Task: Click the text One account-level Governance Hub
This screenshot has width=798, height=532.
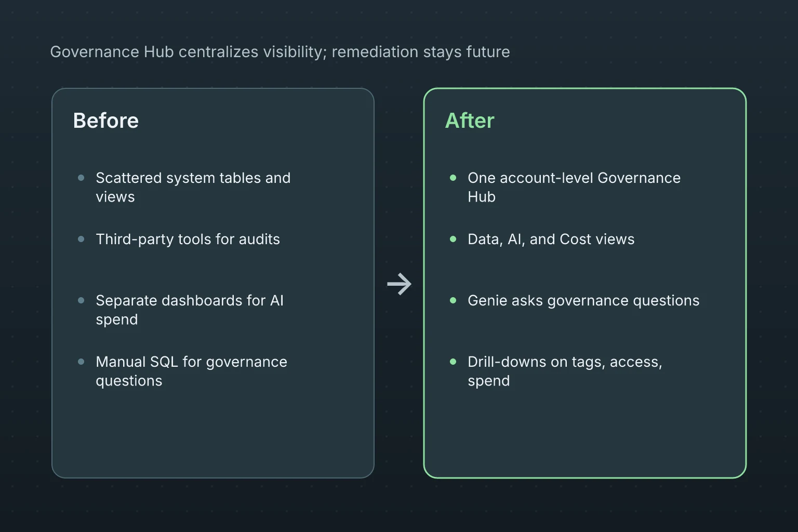Action: tap(574, 187)
